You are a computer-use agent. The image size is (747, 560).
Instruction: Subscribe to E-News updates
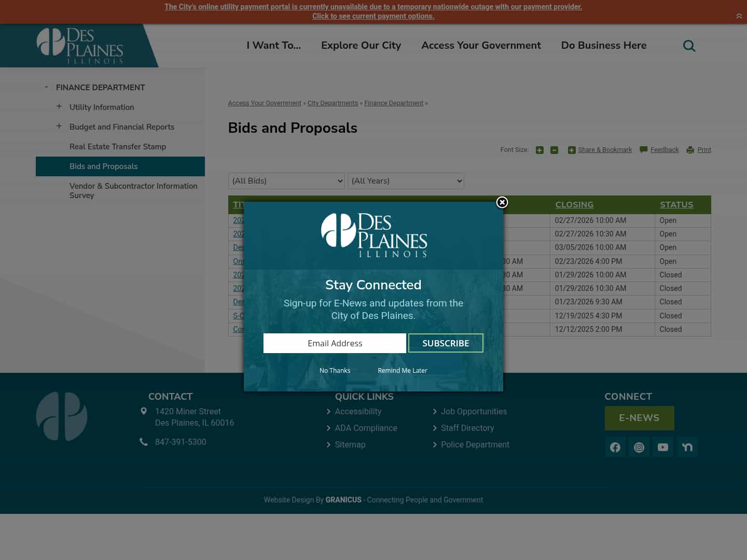pyautogui.click(x=446, y=343)
